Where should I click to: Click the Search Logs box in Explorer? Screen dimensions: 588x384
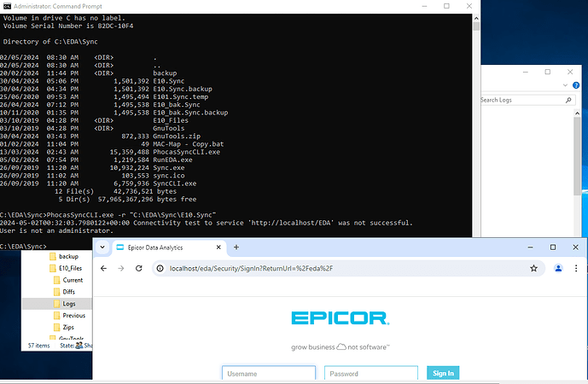coord(527,100)
